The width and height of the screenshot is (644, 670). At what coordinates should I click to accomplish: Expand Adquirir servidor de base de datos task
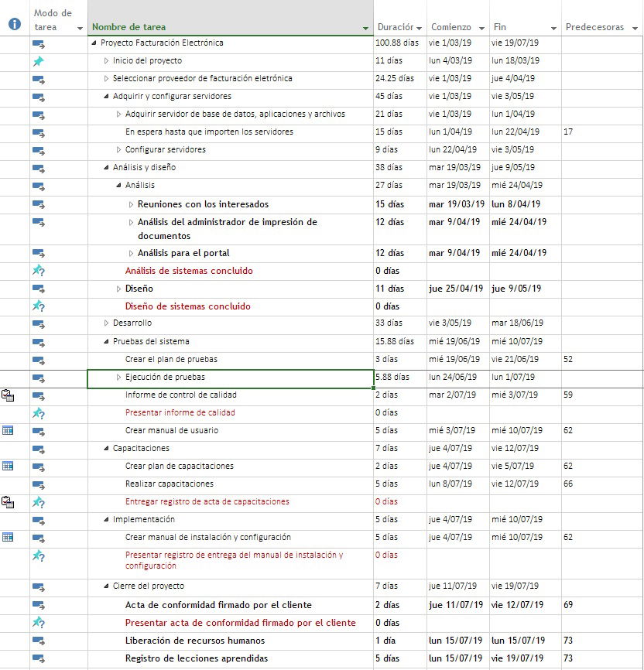(119, 114)
